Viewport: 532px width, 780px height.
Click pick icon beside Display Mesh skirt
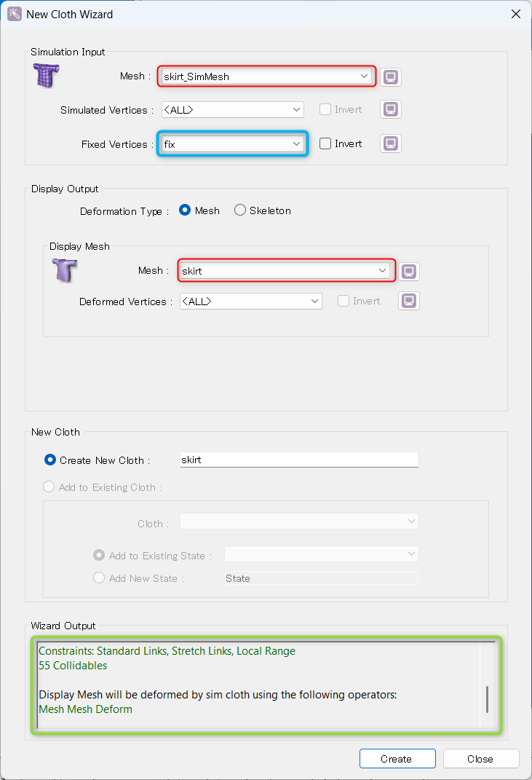pyautogui.click(x=409, y=271)
